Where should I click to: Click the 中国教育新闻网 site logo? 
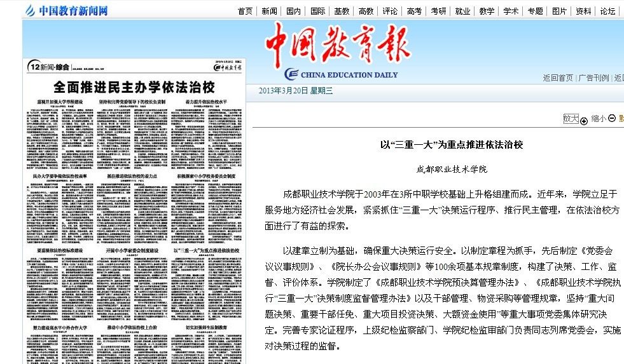pos(66,10)
